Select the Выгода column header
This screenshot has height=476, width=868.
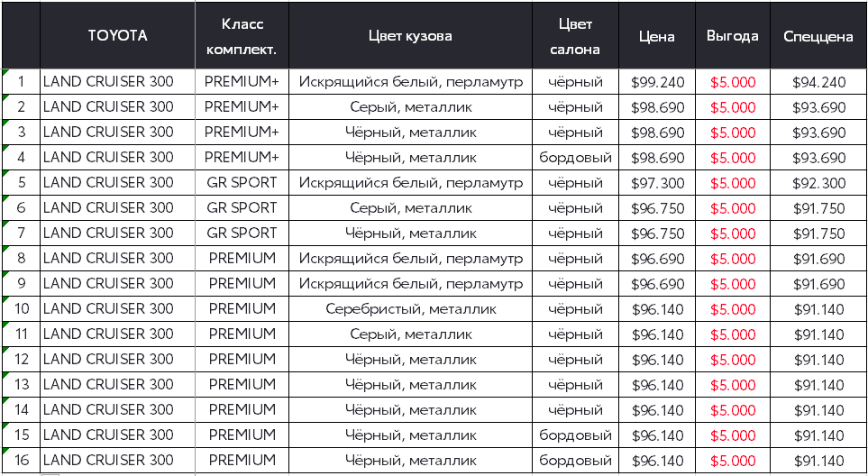point(732,37)
